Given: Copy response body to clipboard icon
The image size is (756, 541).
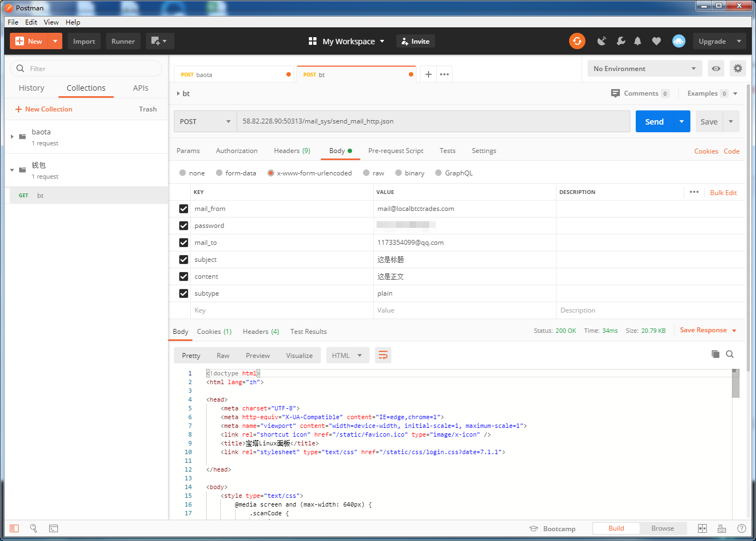Looking at the screenshot, I should (715, 354).
